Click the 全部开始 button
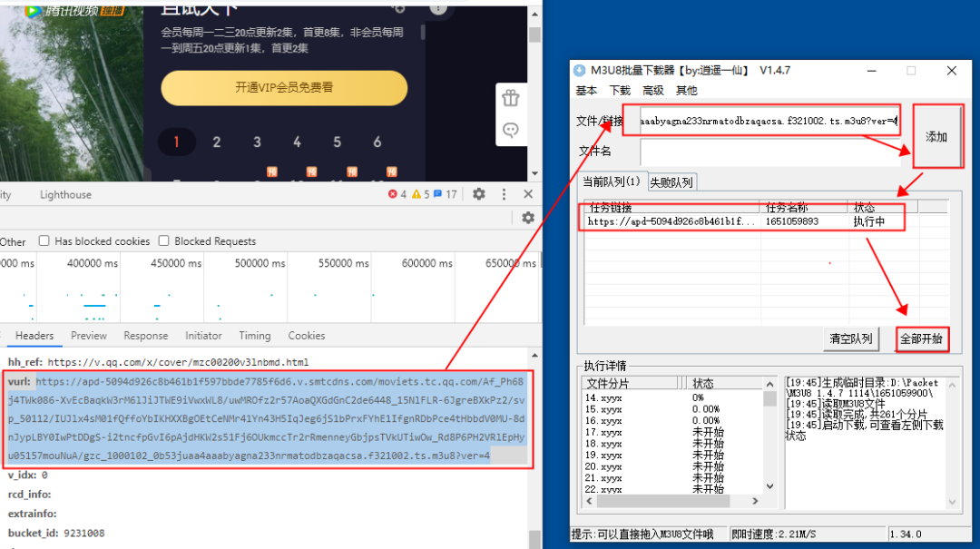980x549 pixels. [921, 338]
